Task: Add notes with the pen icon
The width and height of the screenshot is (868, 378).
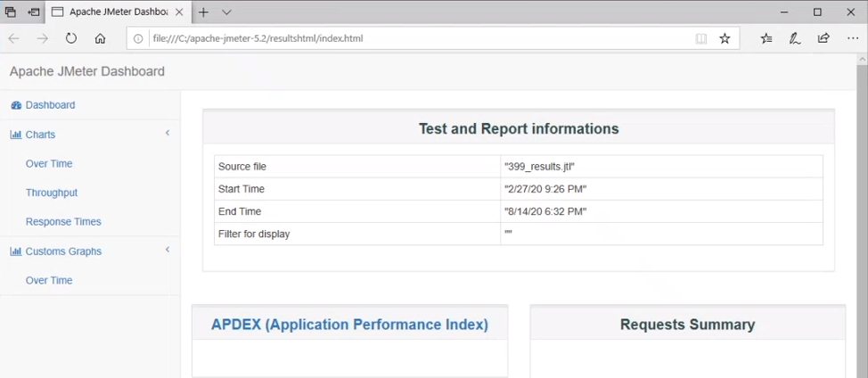Action: [x=795, y=38]
